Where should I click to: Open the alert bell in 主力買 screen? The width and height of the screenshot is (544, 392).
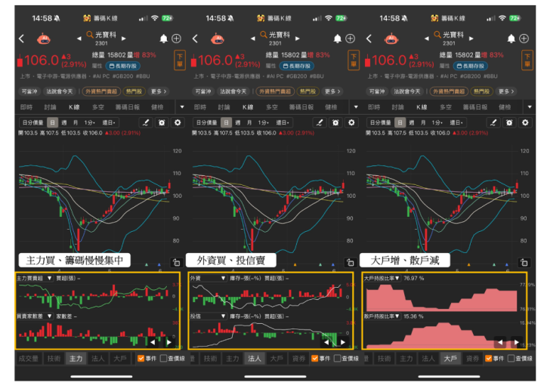163,39
